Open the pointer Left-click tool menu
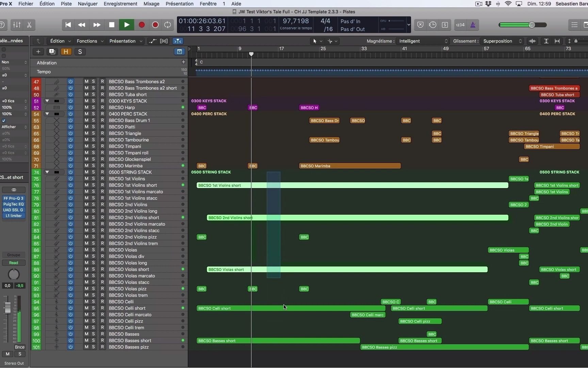588x368 pixels. tap(317, 41)
